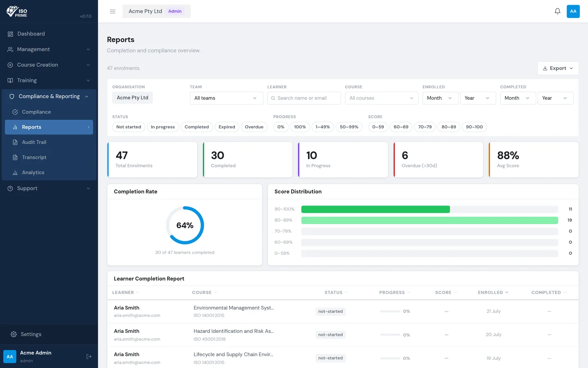The height and width of the screenshot is (368, 588).
Task: Click the download icon on Export
Action: pos(545,68)
